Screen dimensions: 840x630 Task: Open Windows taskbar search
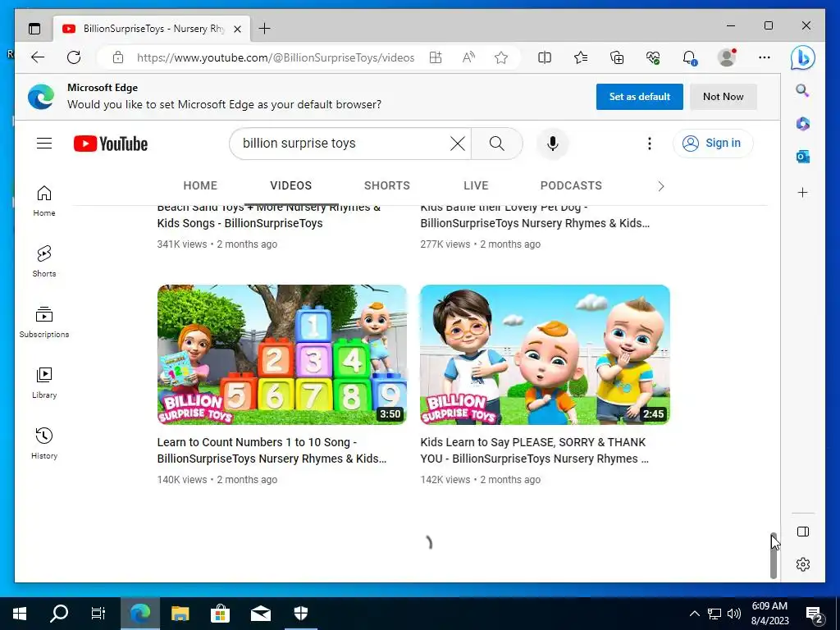(x=59, y=613)
